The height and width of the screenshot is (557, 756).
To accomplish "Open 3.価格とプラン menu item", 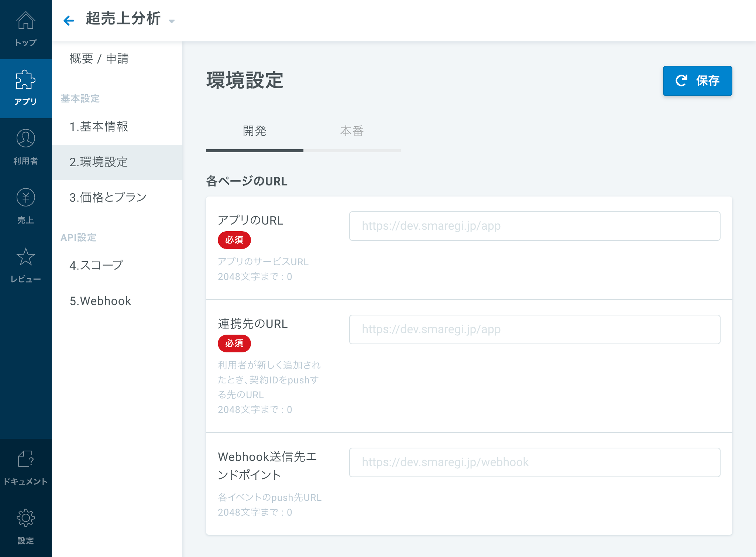I will pyautogui.click(x=117, y=198).
